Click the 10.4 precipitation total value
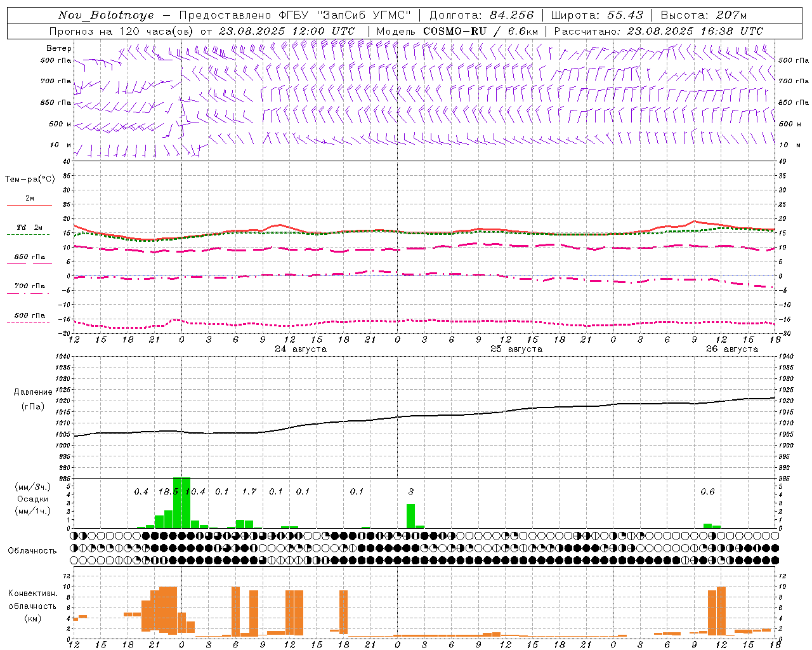 tap(195, 492)
